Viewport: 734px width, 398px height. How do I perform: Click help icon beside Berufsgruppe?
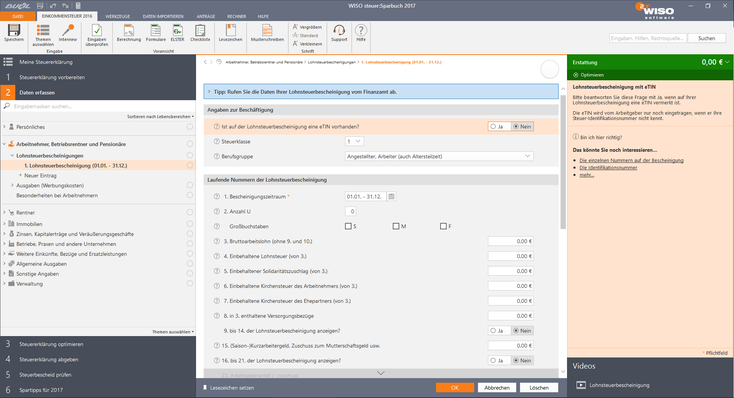click(216, 156)
